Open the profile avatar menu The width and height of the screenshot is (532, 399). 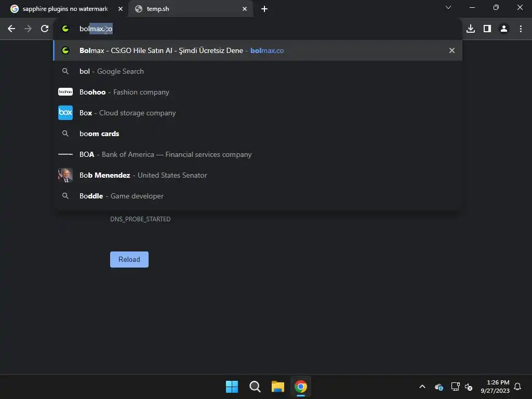[x=504, y=29]
